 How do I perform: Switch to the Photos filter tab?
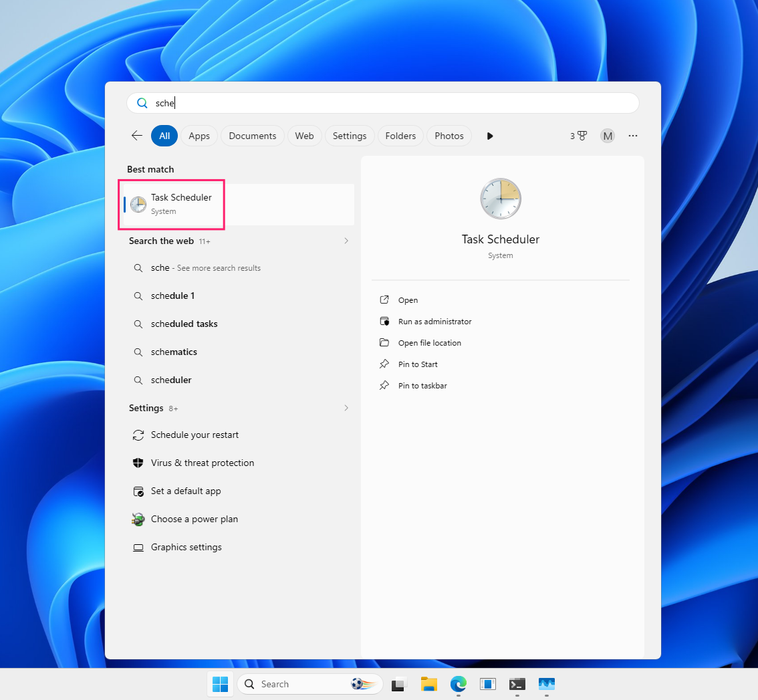tap(449, 136)
